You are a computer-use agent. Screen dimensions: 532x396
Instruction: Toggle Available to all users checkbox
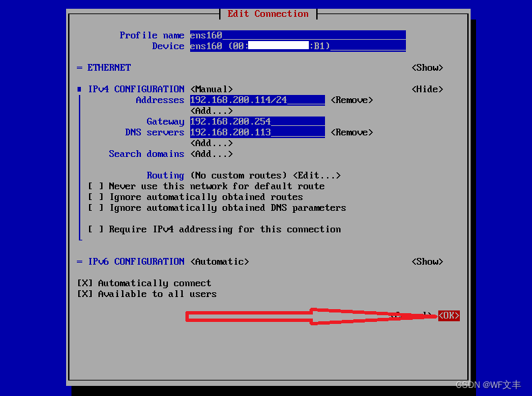click(x=146, y=294)
